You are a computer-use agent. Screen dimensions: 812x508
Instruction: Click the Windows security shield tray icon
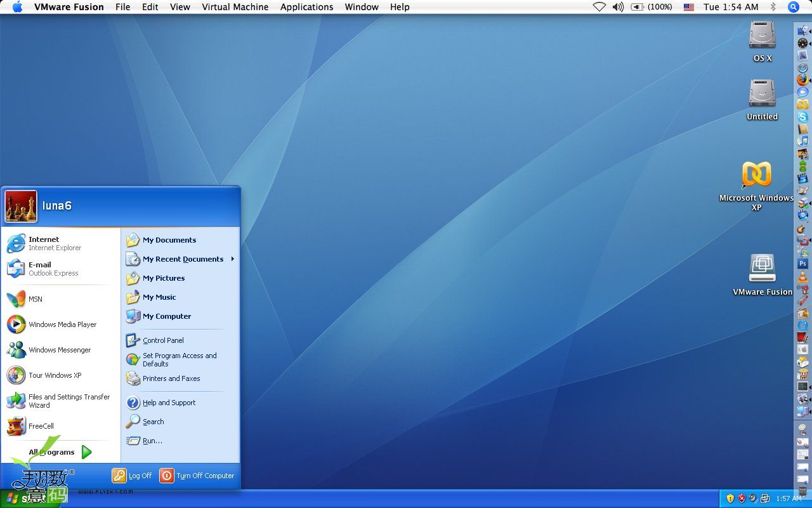pyautogui.click(x=742, y=498)
